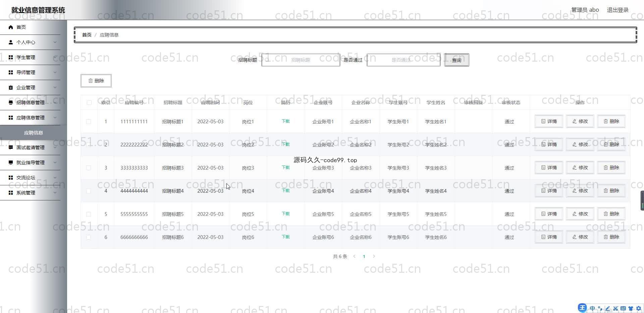Check the box for row 2222222222

point(89,145)
